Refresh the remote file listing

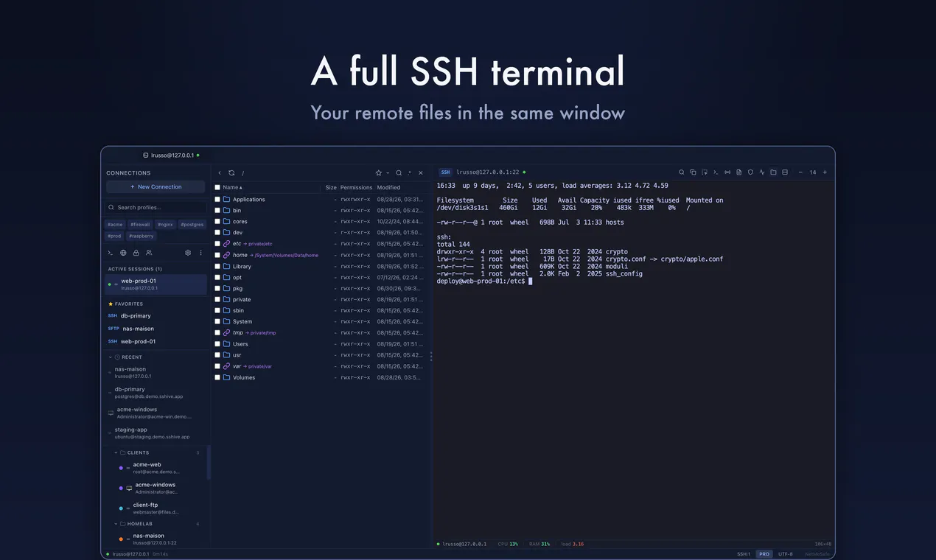point(231,173)
